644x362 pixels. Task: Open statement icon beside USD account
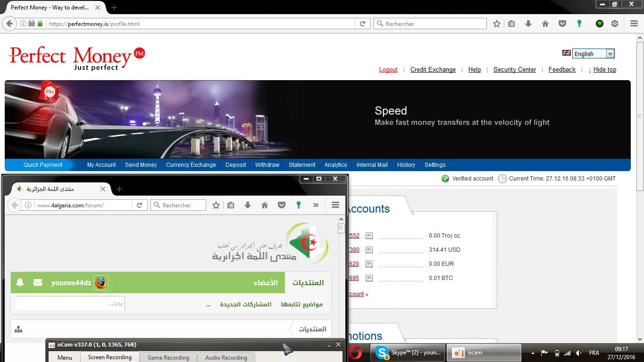point(369,250)
